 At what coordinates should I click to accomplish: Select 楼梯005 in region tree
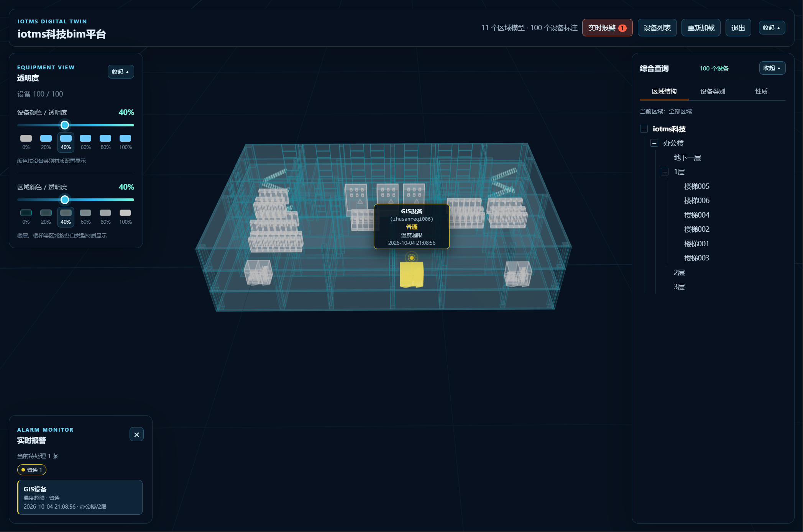pyautogui.click(x=696, y=186)
